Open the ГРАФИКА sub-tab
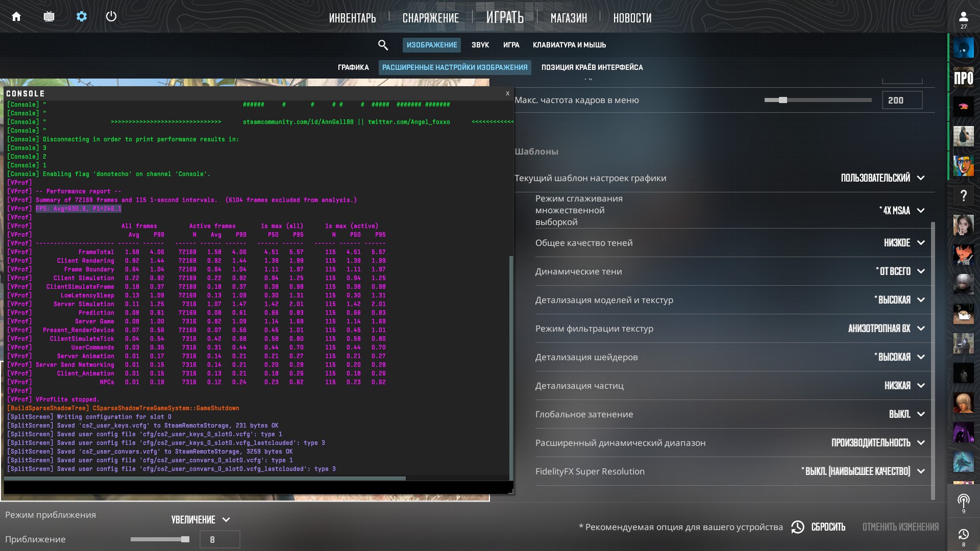980x551 pixels. click(x=353, y=67)
